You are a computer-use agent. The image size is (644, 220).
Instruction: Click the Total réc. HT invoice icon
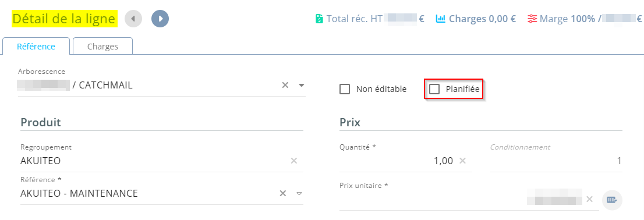(319, 19)
